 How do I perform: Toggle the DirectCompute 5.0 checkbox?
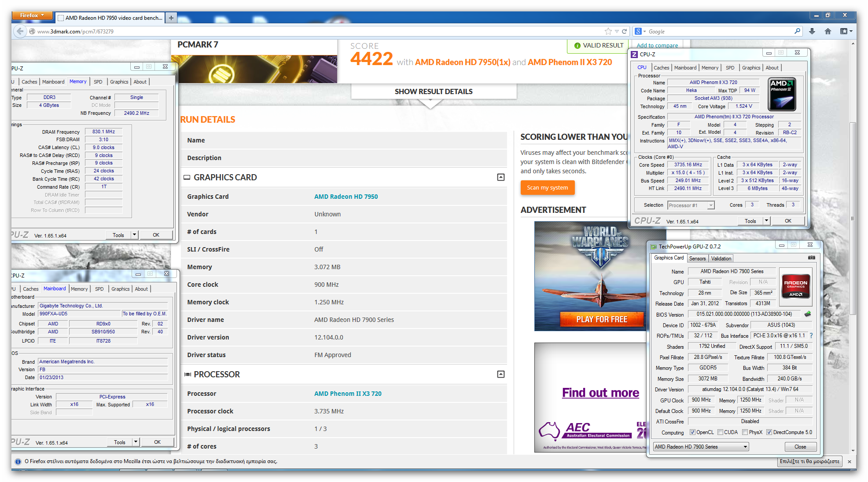click(x=769, y=432)
